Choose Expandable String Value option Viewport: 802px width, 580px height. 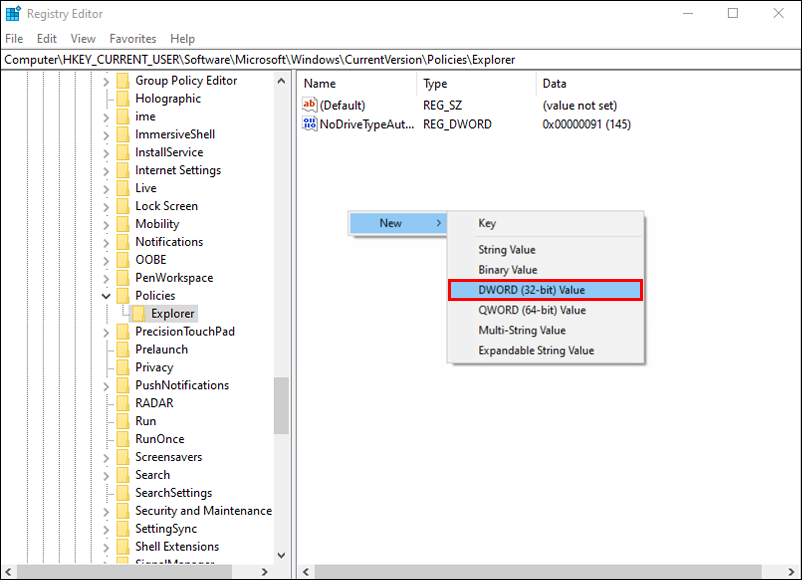pyautogui.click(x=545, y=350)
